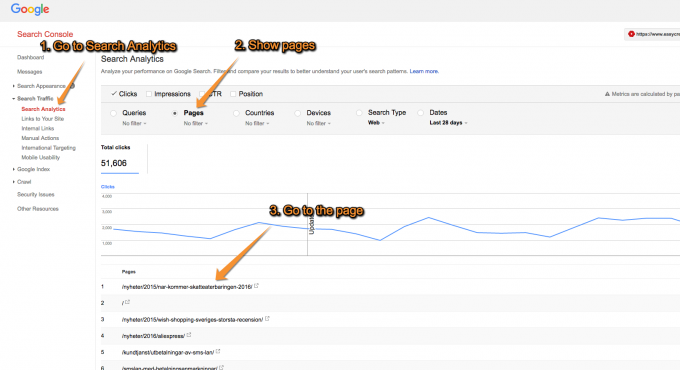Select the Queries radio button

(x=114, y=113)
